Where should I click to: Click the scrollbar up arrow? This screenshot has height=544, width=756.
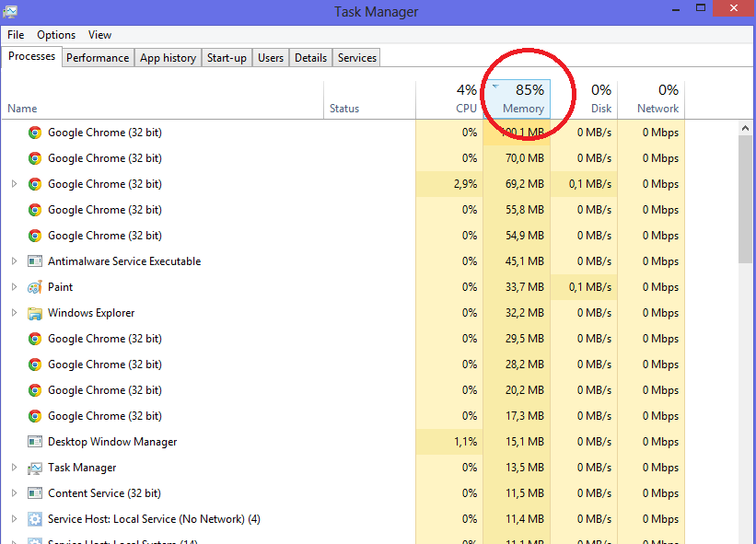pos(745,128)
